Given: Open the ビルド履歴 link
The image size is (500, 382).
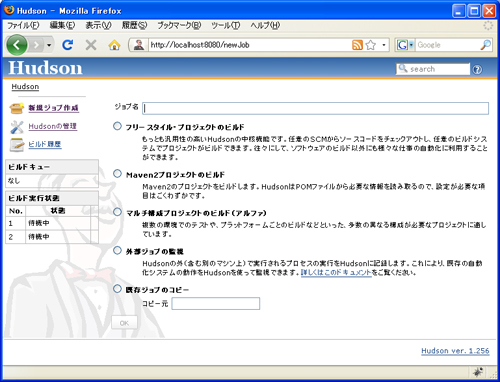Looking at the screenshot, I should pos(45,144).
